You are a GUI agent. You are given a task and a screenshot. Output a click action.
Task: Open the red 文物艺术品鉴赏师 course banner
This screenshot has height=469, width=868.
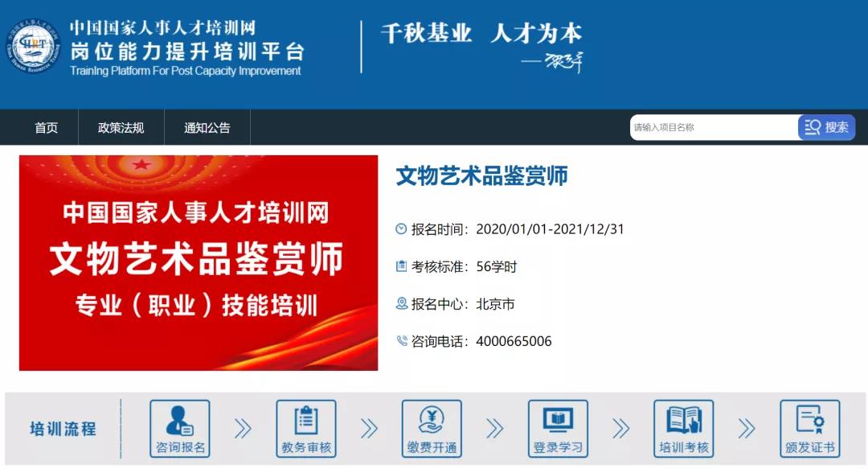199,263
